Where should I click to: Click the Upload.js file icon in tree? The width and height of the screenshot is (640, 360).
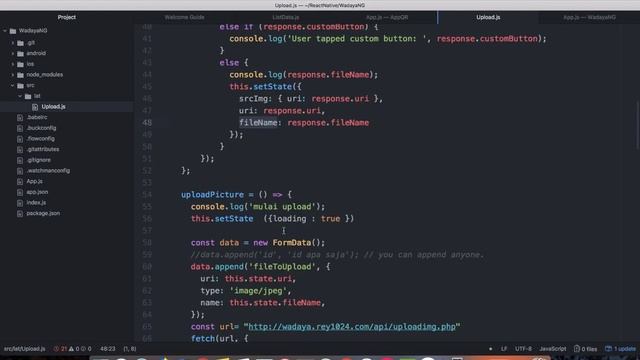[x=35, y=107]
